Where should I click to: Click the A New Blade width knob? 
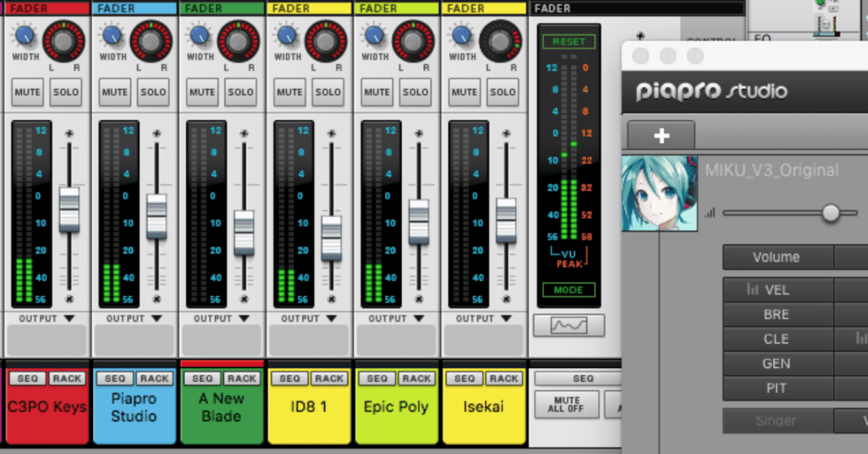200,35
